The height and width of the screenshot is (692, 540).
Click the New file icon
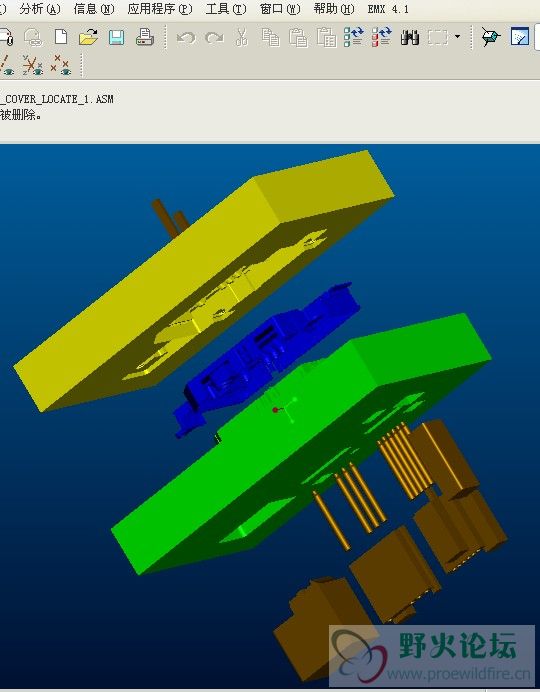[61, 37]
